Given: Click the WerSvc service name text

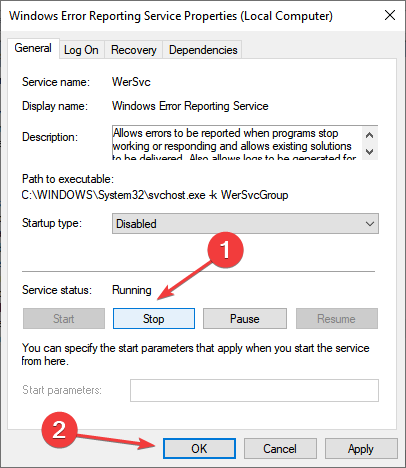Looking at the screenshot, I should 131,82.
